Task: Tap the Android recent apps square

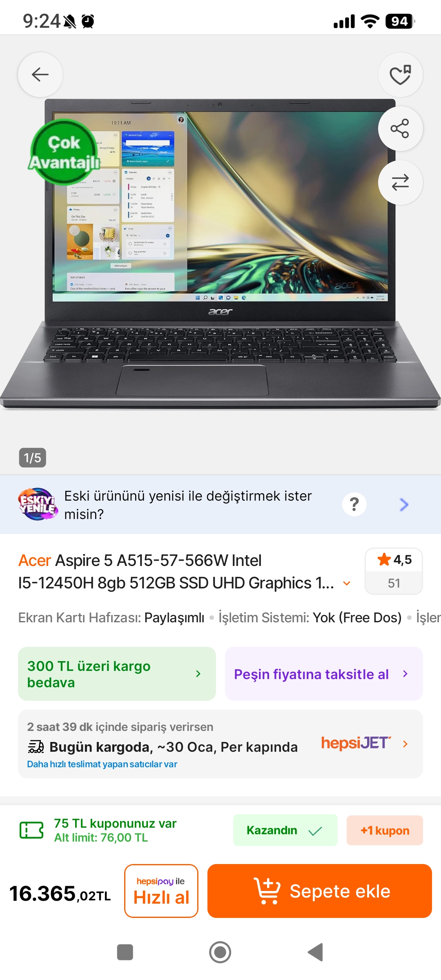Action: (125, 952)
